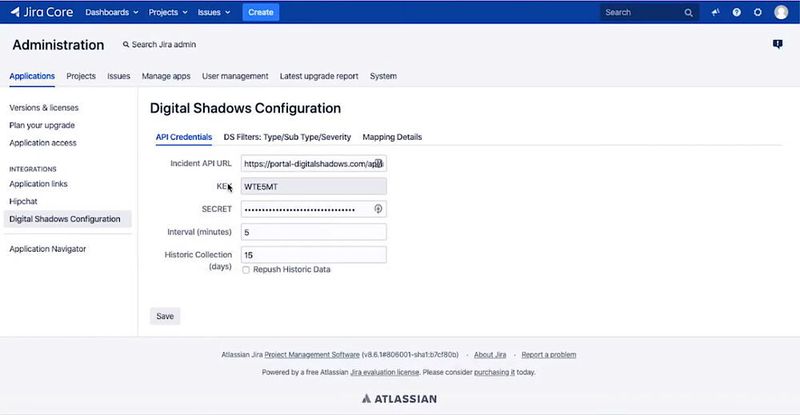800x415 pixels.
Task: Click the KEY field containing WTE5MT
Action: click(313, 186)
